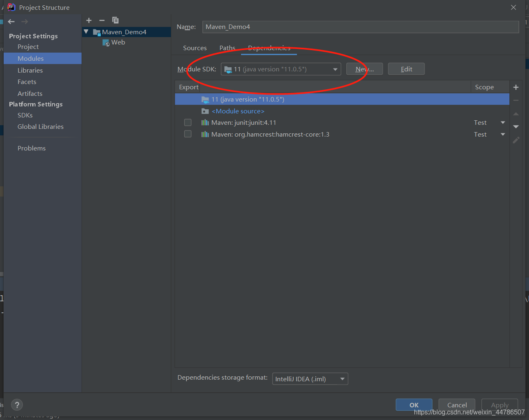Open the Module SDK dropdown

[281, 69]
